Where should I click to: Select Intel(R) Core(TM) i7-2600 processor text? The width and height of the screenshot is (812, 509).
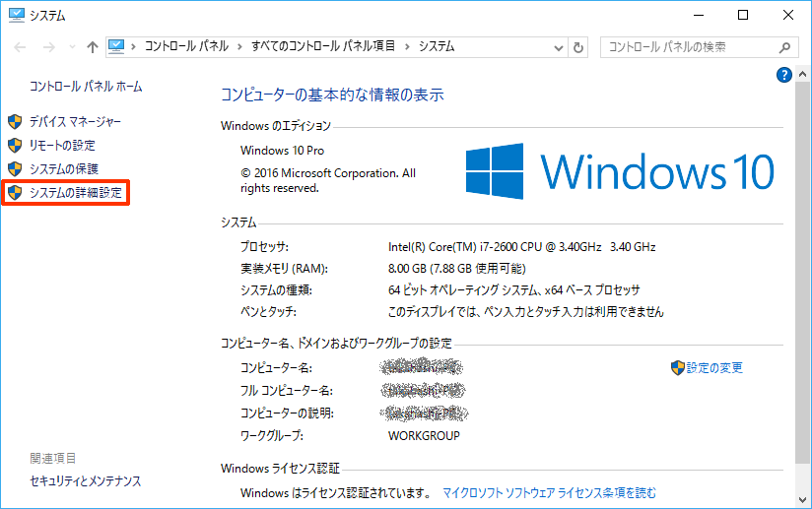pyautogui.click(x=521, y=247)
